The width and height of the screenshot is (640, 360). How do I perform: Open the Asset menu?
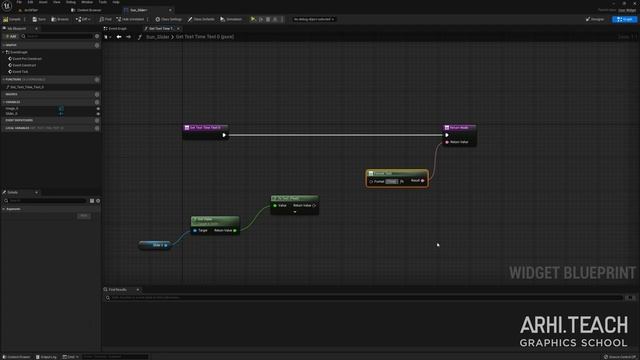point(43,2)
